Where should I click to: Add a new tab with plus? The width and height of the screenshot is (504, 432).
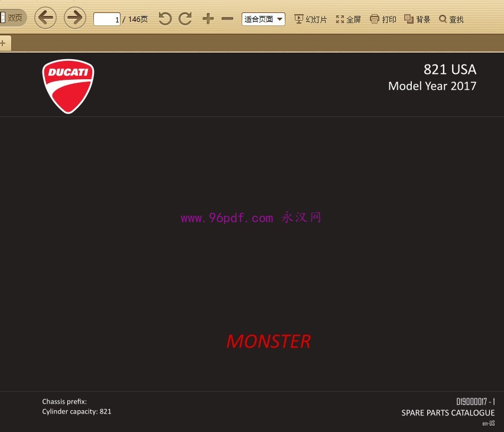pyautogui.click(x=3, y=43)
